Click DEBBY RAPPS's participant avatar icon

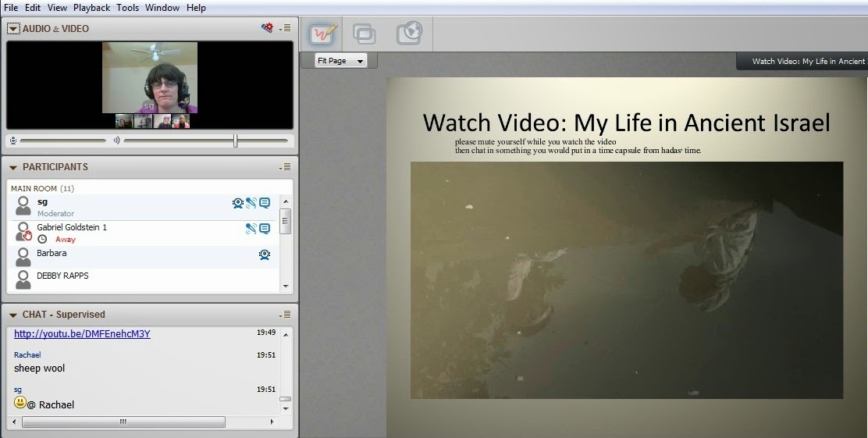click(23, 279)
